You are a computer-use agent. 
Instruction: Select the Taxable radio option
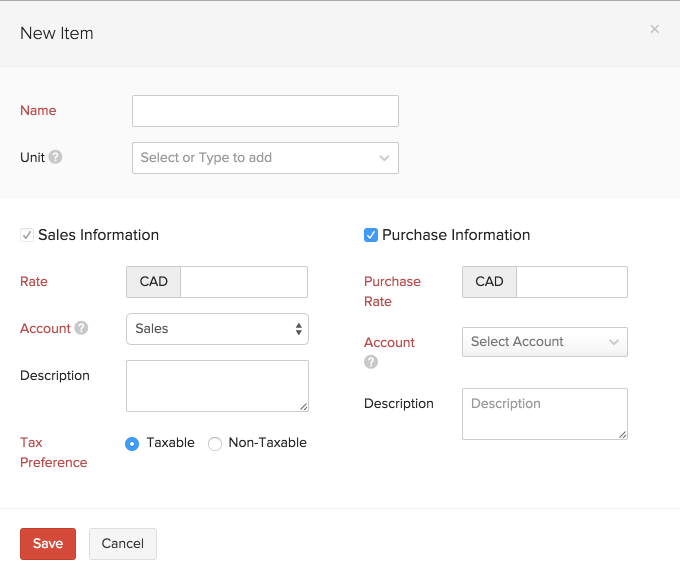tap(132, 444)
